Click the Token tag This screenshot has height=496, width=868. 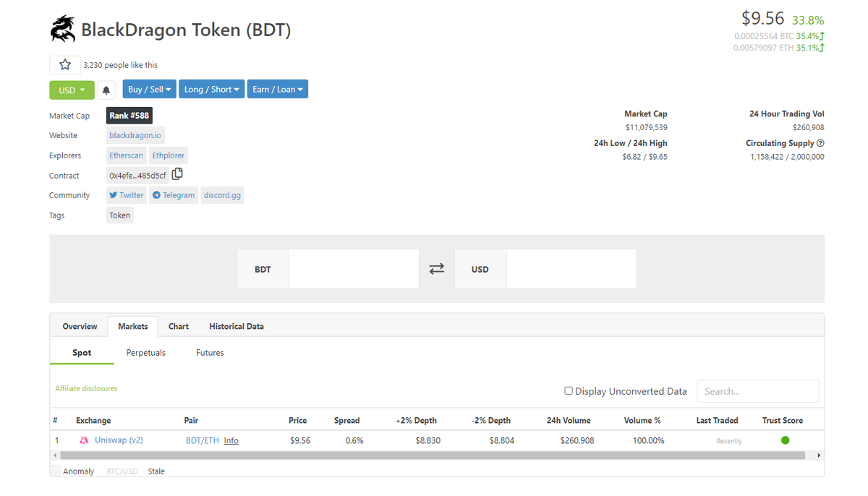point(120,215)
